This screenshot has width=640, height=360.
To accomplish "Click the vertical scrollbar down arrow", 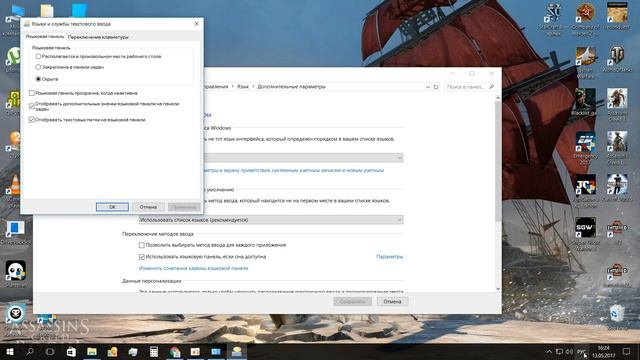I will coord(498,289).
